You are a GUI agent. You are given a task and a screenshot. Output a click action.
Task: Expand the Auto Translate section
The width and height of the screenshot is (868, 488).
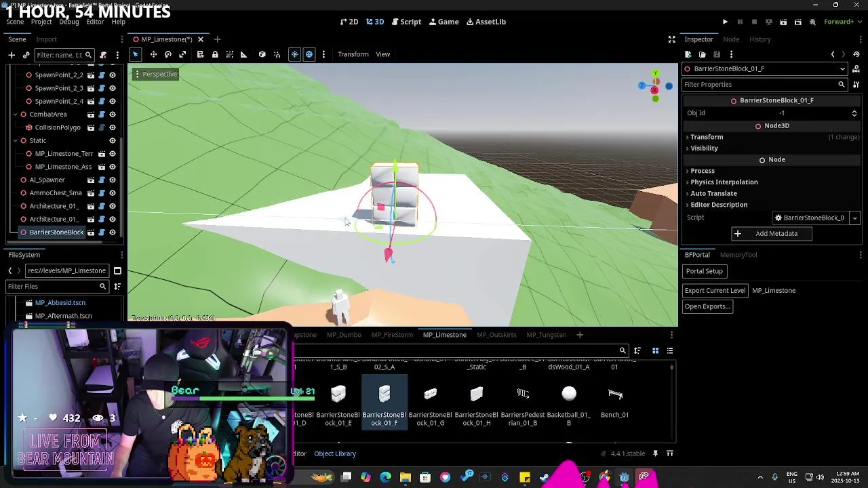[x=713, y=193]
